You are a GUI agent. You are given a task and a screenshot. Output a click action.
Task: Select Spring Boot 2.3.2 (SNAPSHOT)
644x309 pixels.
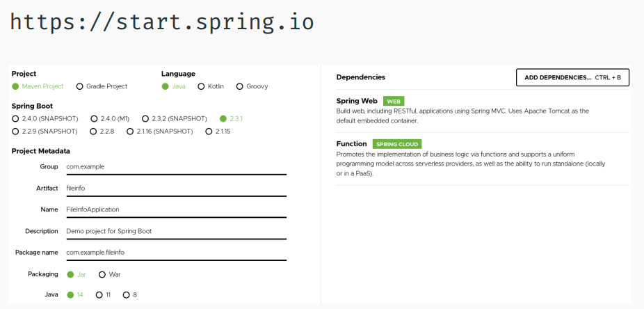(145, 118)
